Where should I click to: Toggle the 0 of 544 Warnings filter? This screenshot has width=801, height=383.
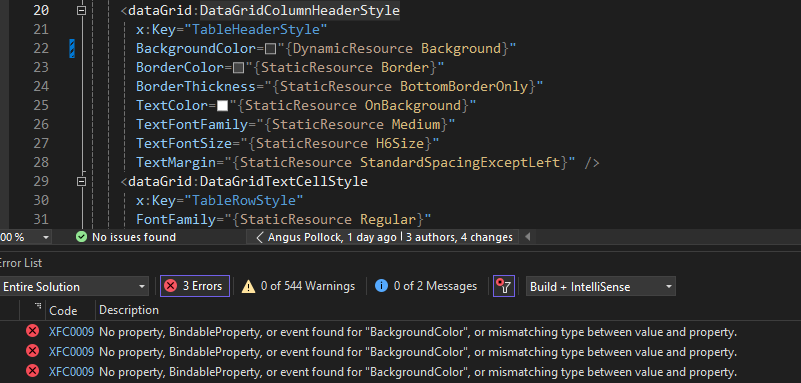pos(299,286)
